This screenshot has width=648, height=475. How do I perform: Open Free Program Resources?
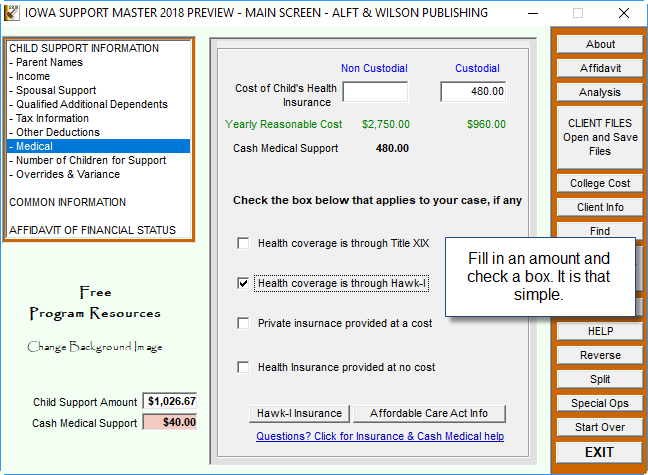[95, 303]
